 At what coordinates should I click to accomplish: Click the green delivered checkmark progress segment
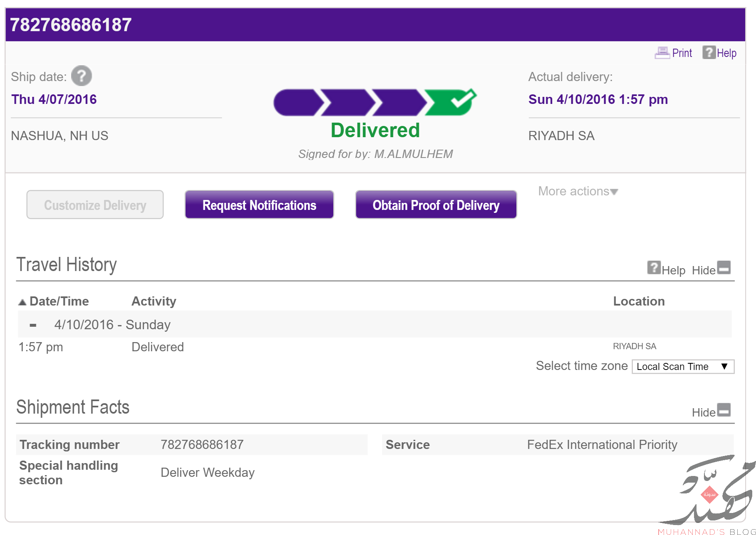[451, 101]
